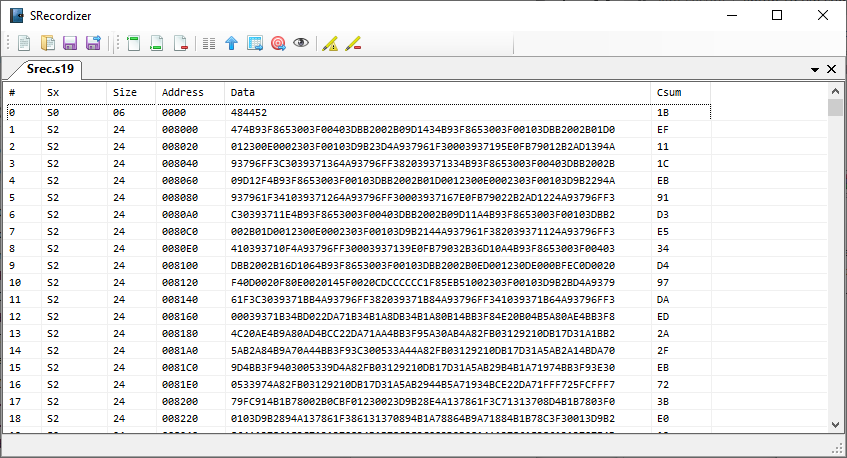
Task: Click the vertical scrollbar thumb
Action: coord(835,107)
